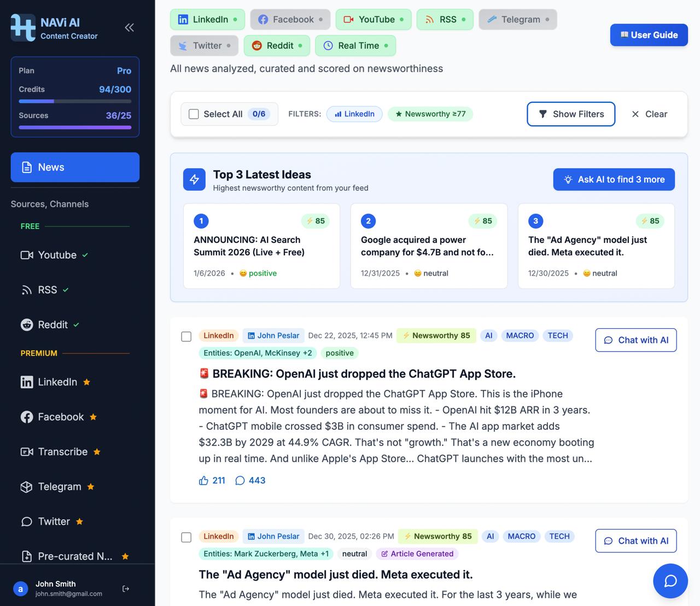Open the News section in sidebar
Image resolution: width=700 pixels, height=606 pixels.
75,167
